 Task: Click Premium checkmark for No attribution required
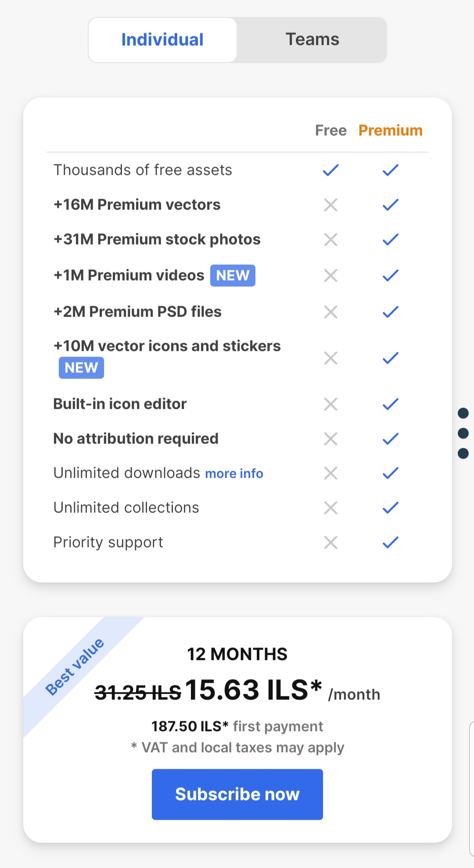(x=390, y=439)
